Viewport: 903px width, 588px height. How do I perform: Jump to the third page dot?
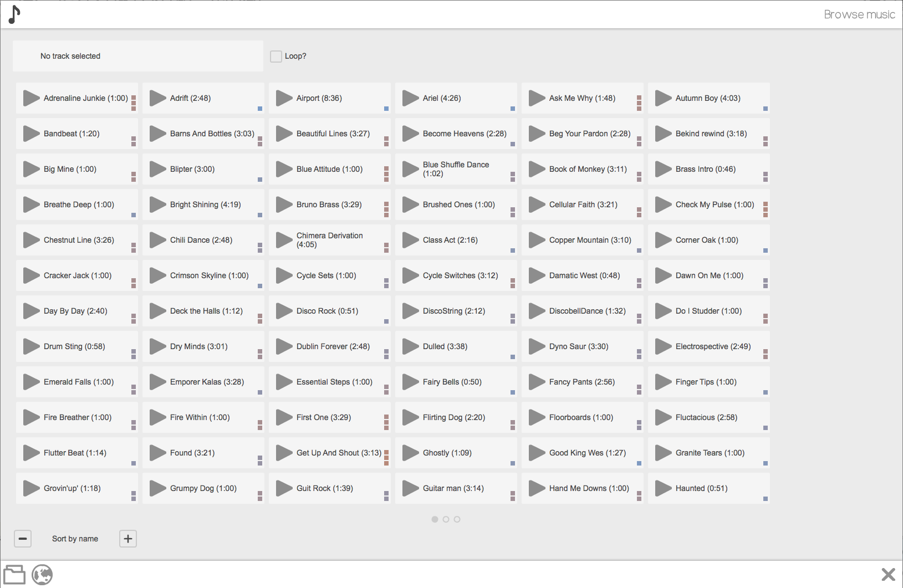click(x=457, y=519)
